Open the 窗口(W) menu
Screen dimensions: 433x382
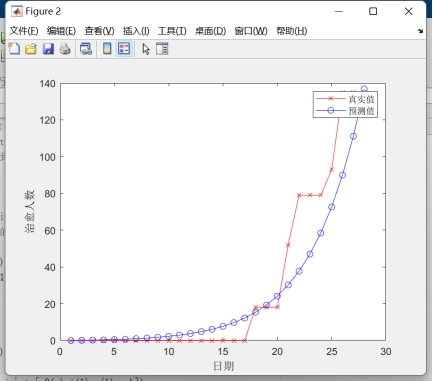tap(251, 31)
